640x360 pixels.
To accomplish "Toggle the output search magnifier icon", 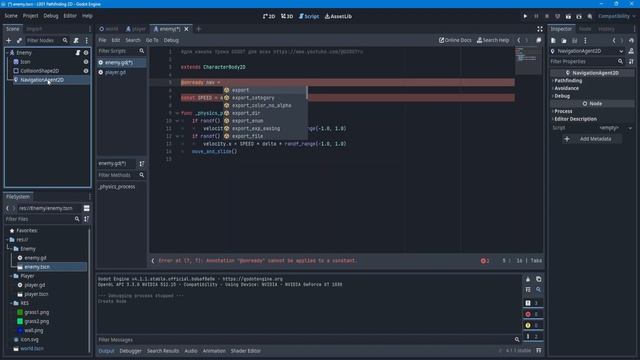I will click(539, 289).
